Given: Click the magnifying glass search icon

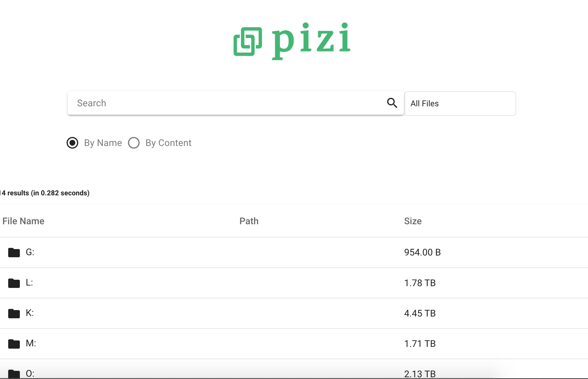Looking at the screenshot, I should tap(392, 103).
